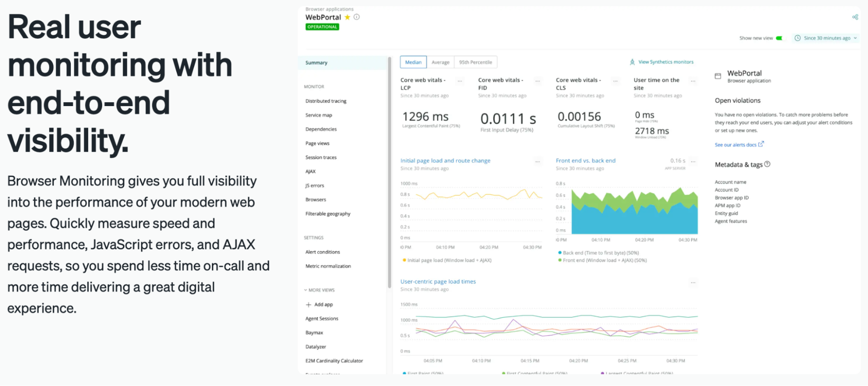Open Distributed tracing in sidebar
The image size is (868, 386).
(326, 101)
